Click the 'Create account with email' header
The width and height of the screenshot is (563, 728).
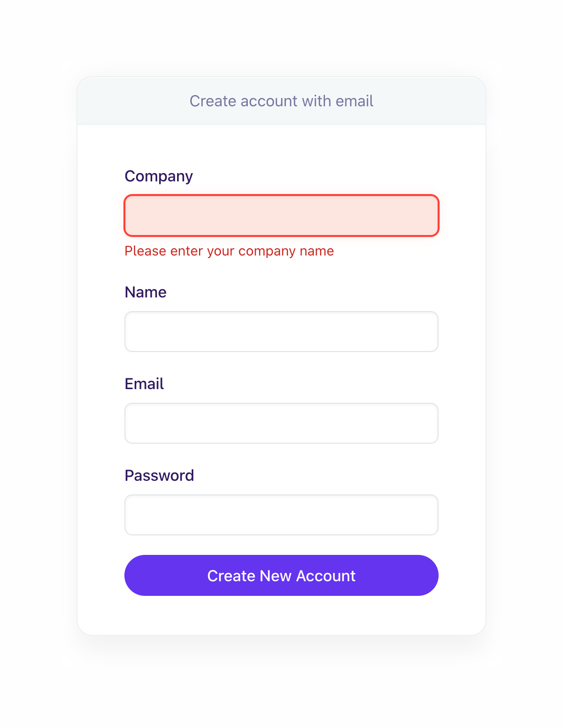281,101
